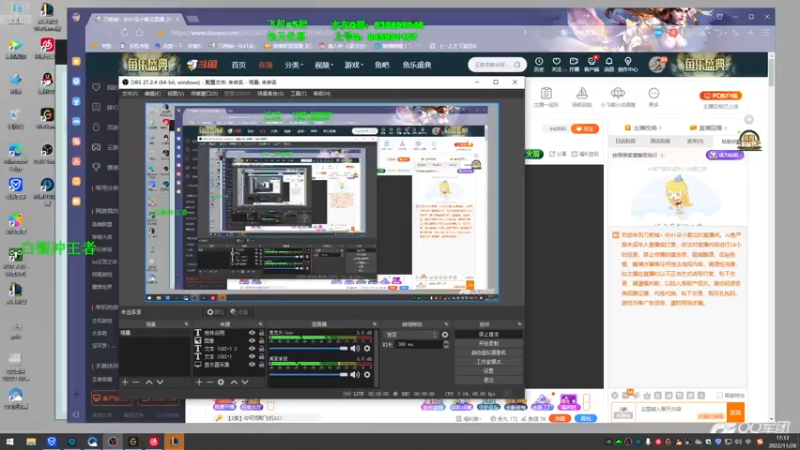The width and height of the screenshot is (800, 450).
Task: Enable 工作室模式 in OBS controls
Action: click(489, 362)
